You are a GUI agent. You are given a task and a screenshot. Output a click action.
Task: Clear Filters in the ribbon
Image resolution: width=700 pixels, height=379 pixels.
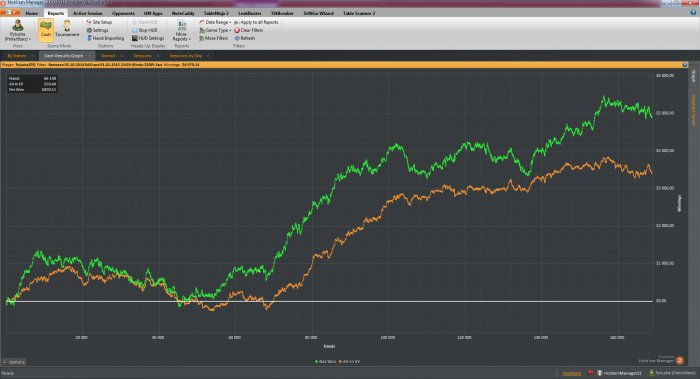pos(249,30)
